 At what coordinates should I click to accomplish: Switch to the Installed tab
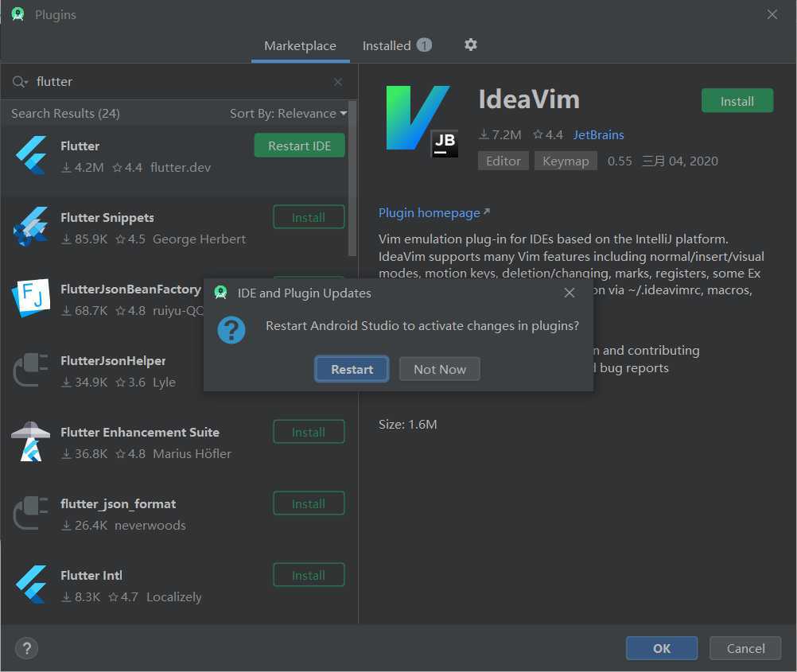pyautogui.click(x=397, y=46)
